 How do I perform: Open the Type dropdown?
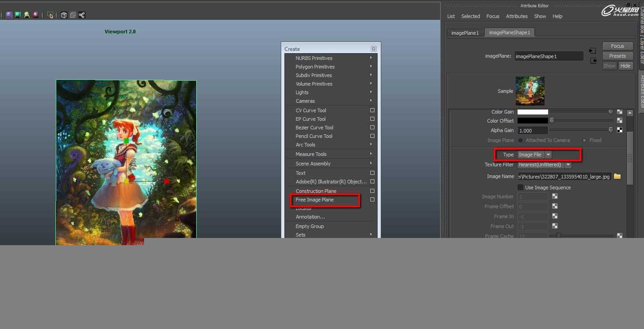(535, 155)
